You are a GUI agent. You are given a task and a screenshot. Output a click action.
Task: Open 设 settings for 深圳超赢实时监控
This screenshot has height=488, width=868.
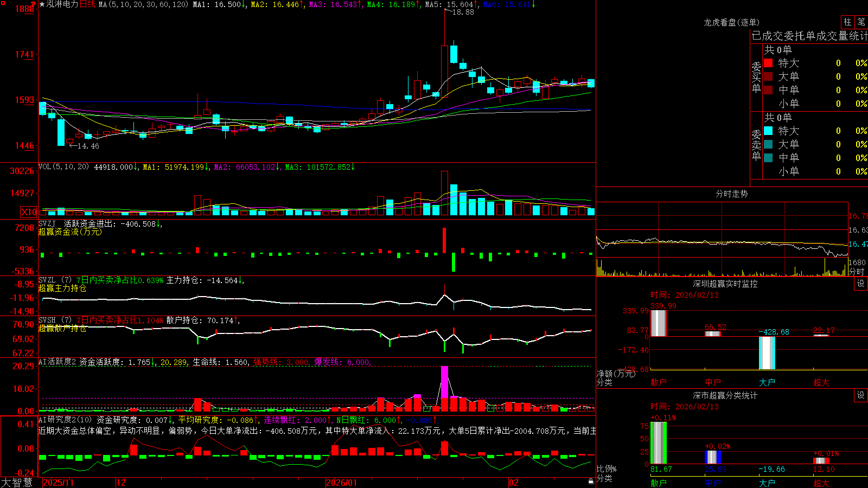tap(861, 284)
